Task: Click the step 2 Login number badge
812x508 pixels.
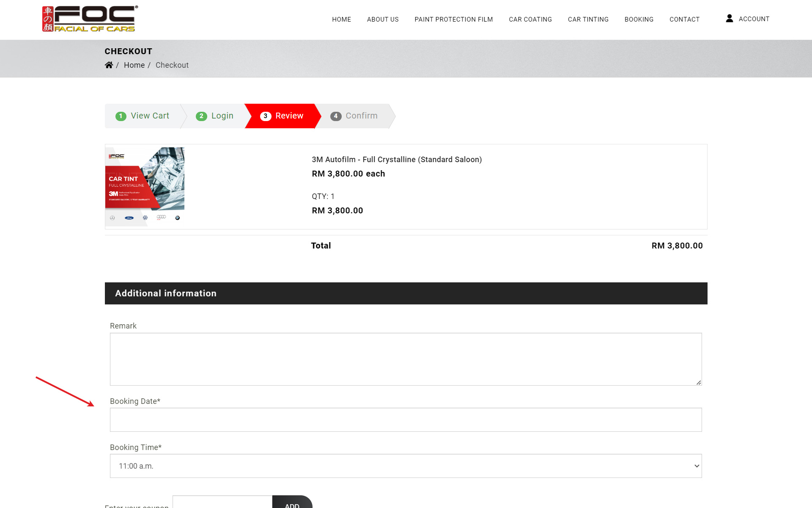Action: (x=201, y=116)
